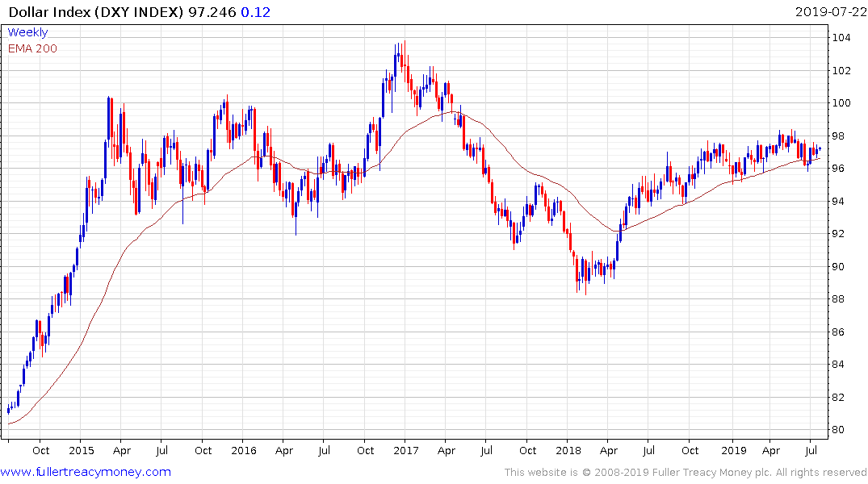Click the 104 price axis label

[841, 38]
